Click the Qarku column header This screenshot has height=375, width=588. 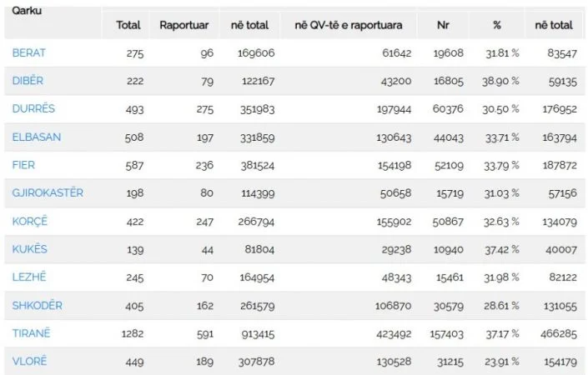coord(27,11)
